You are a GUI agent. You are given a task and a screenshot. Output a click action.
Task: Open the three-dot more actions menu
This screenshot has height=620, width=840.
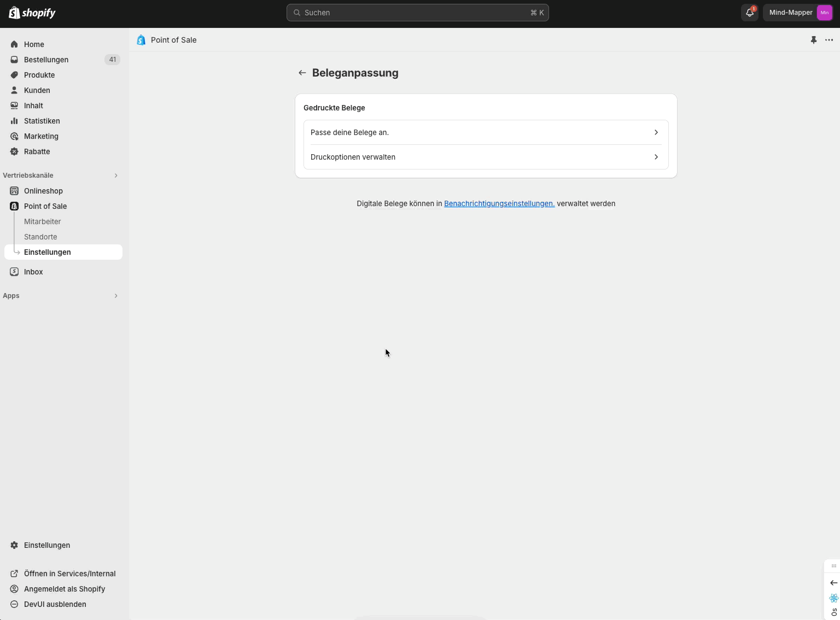829,40
